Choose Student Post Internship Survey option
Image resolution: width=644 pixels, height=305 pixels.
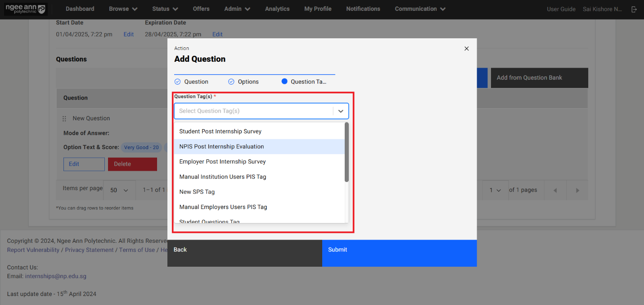click(x=220, y=132)
